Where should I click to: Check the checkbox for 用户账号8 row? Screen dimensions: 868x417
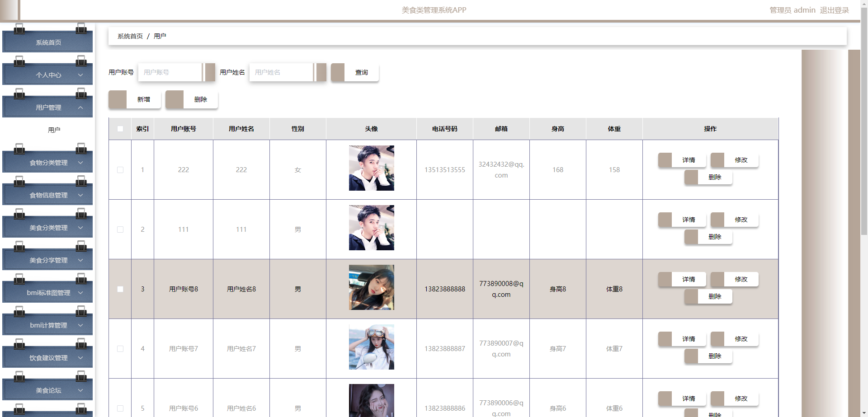coord(120,289)
